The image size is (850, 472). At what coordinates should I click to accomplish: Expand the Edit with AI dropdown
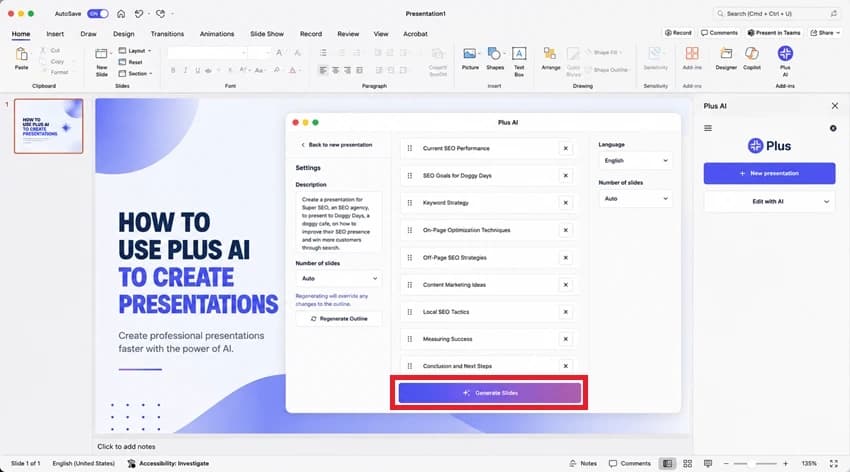pyautogui.click(x=769, y=202)
